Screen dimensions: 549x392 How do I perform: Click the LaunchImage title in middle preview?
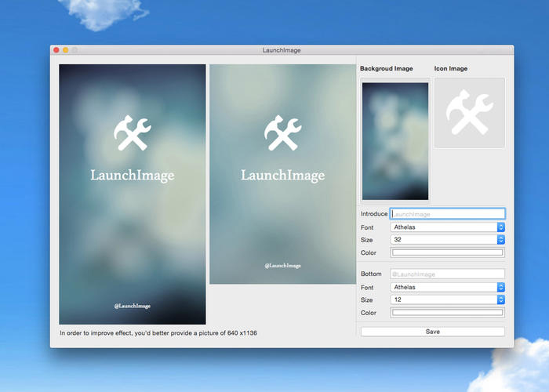282,176
